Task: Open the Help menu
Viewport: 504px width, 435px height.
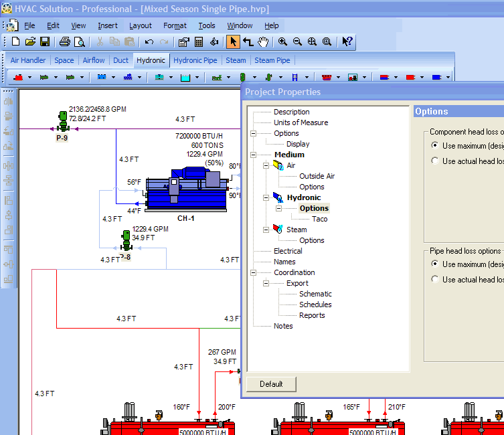Action: point(272,25)
